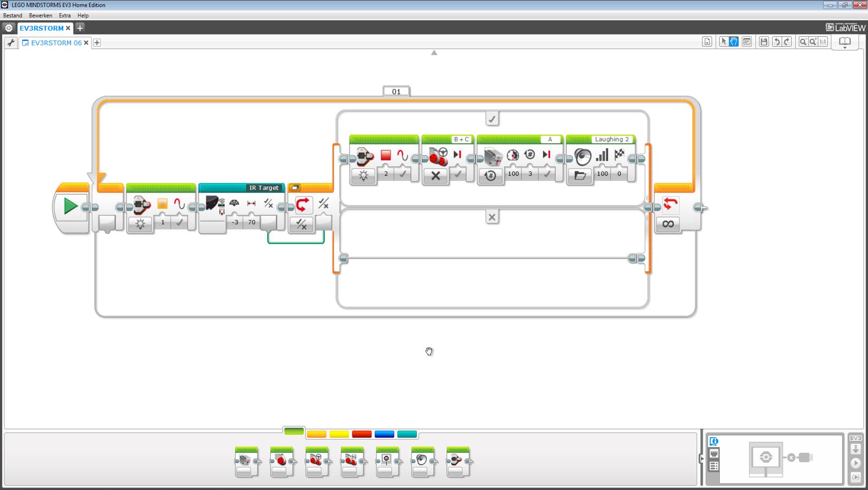Open the Bestand menu

click(x=13, y=15)
